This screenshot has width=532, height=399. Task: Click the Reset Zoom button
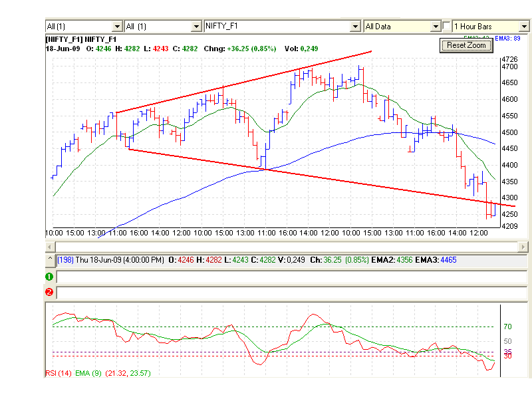point(466,45)
